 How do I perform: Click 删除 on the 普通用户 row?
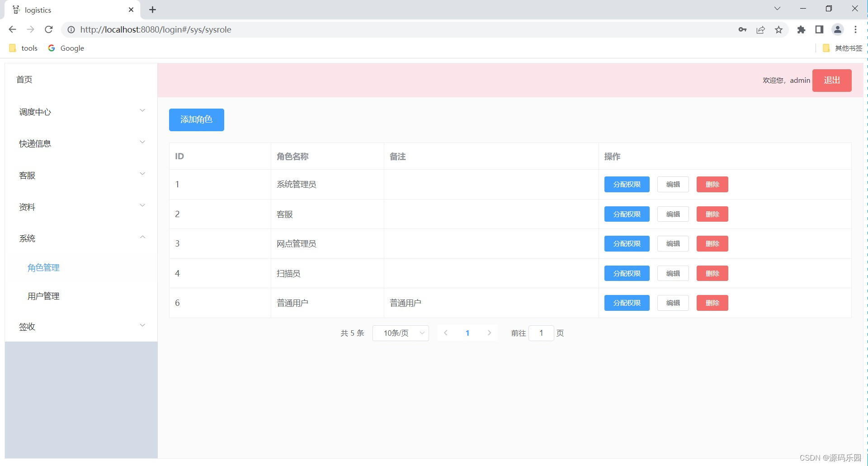coord(712,303)
